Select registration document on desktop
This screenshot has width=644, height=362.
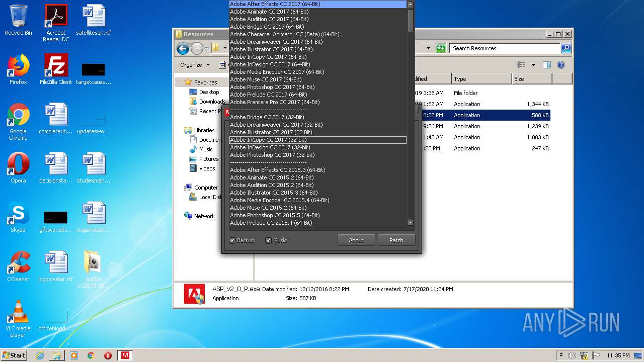click(x=94, y=217)
